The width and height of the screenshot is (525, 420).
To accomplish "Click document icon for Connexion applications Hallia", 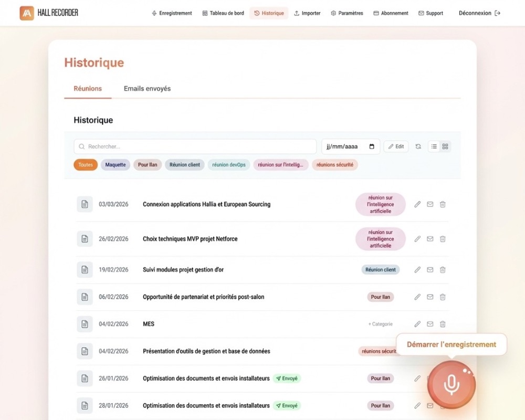I will (85, 204).
